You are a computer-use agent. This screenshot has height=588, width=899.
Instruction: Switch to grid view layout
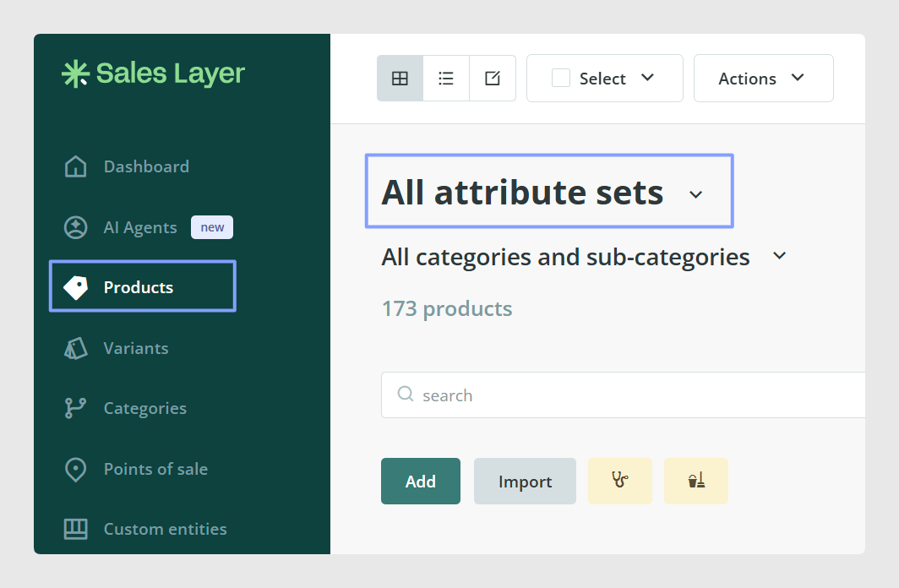pyautogui.click(x=400, y=79)
